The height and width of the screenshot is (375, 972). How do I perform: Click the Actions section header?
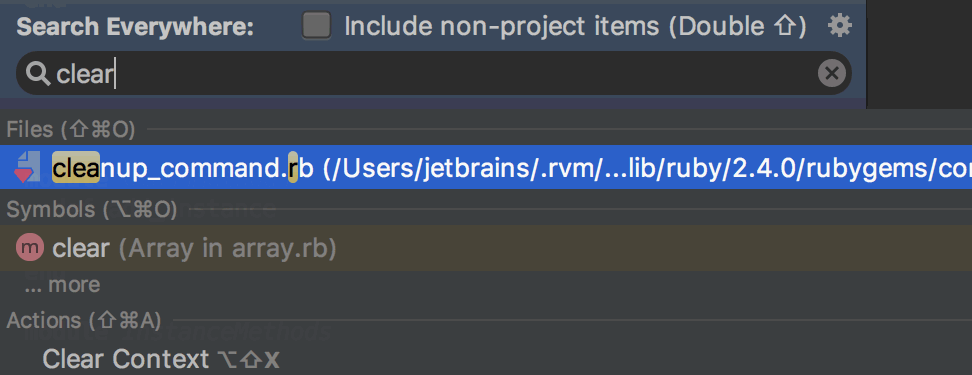click(84, 320)
